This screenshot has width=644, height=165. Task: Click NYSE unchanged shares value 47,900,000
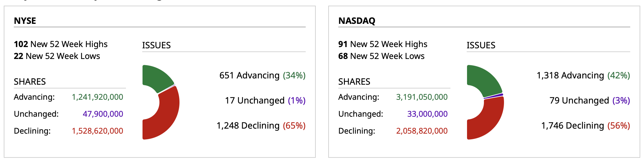point(103,114)
